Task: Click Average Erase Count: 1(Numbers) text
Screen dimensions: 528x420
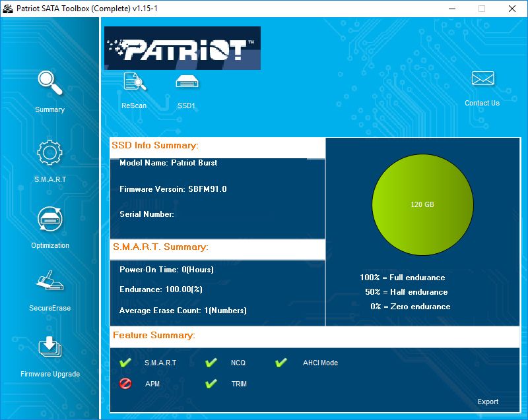Action: pyautogui.click(x=183, y=311)
